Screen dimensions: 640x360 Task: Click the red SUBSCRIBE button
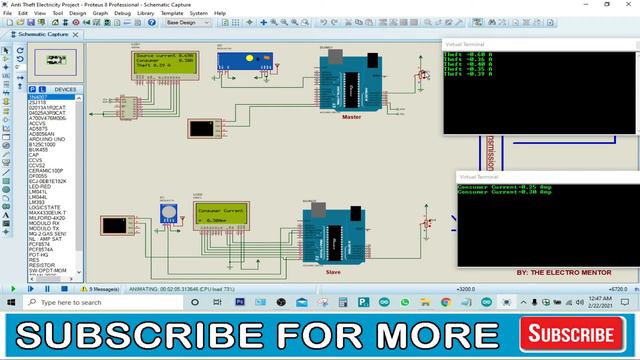pyautogui.click(x=572, y=334)
